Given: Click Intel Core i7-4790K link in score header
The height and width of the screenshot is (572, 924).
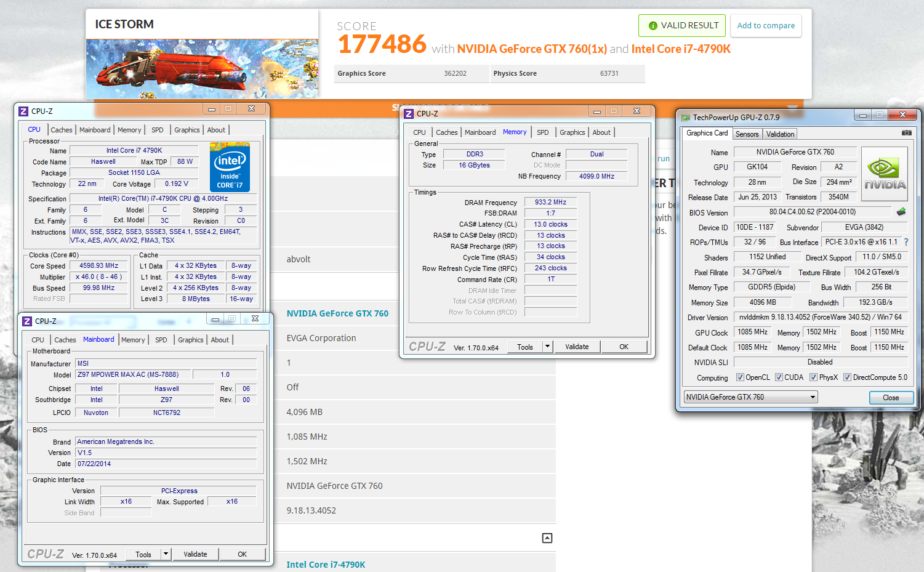Looking at the screenshot, I should [681, 49].
